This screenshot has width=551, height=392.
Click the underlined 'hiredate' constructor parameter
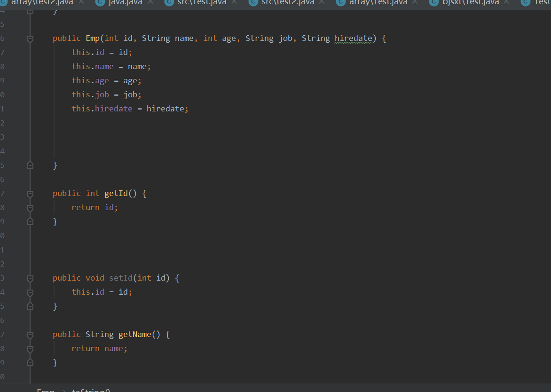(353, 38)
